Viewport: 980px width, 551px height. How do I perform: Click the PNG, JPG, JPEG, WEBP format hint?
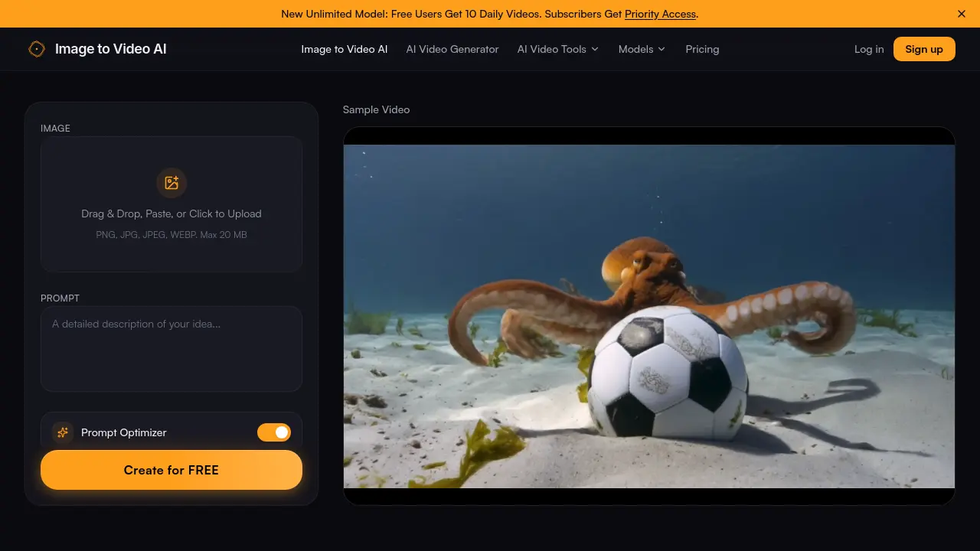pyautogui.click(x=171, y=234)
